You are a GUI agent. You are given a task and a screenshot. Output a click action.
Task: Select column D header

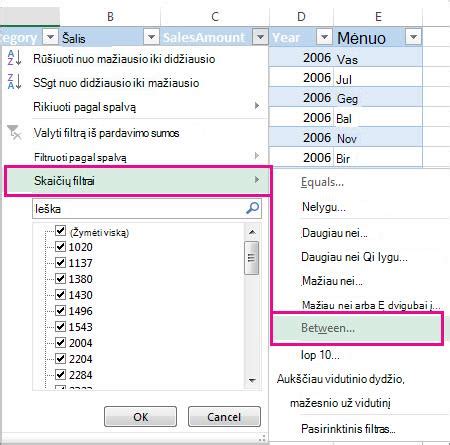tap(301, 17)
